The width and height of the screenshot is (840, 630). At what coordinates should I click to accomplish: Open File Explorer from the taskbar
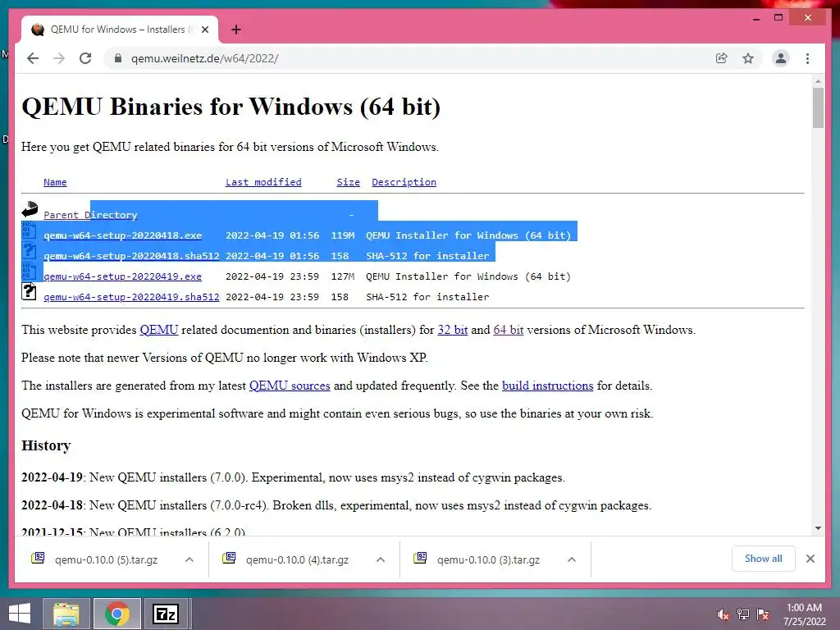click(x=66, y=614)
